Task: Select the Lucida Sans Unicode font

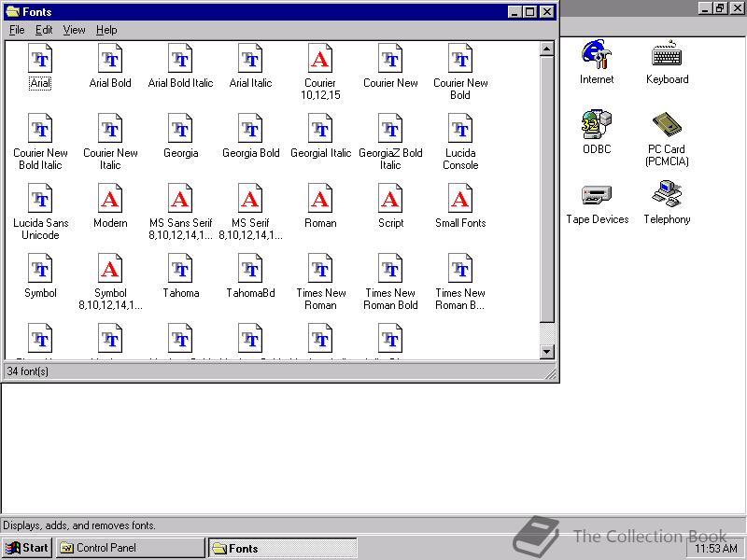Action: point(40,199)
